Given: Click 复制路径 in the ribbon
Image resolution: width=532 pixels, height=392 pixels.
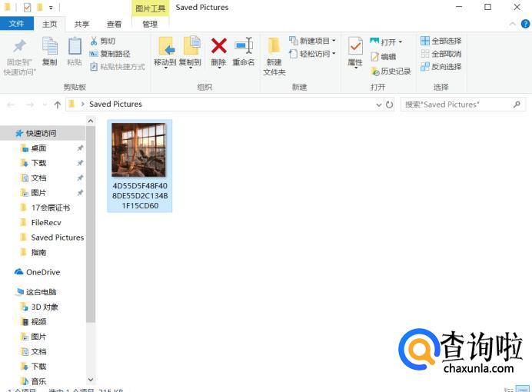Looking at the screenshot, I should coord(110,54).
